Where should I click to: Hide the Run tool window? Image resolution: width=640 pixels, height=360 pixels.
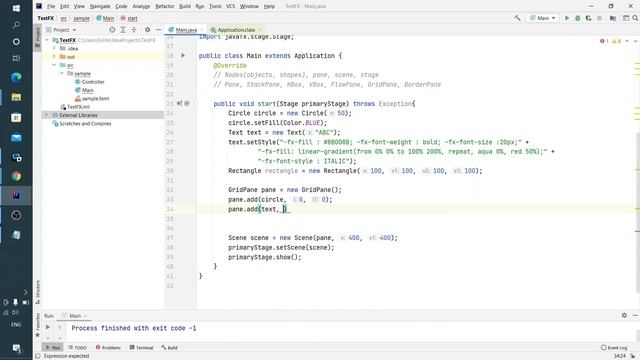[635, 315]
